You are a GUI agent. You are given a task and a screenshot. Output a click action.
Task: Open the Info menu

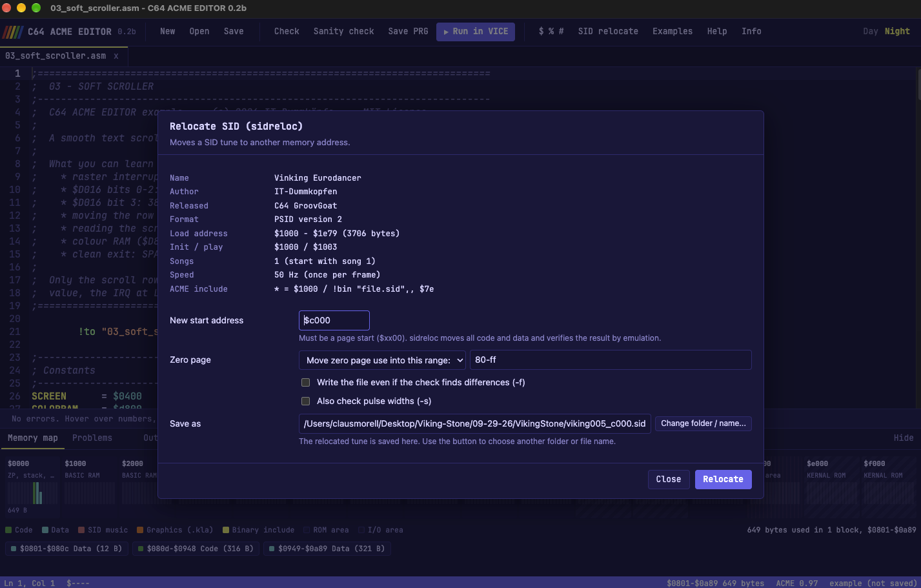[751, 32]
